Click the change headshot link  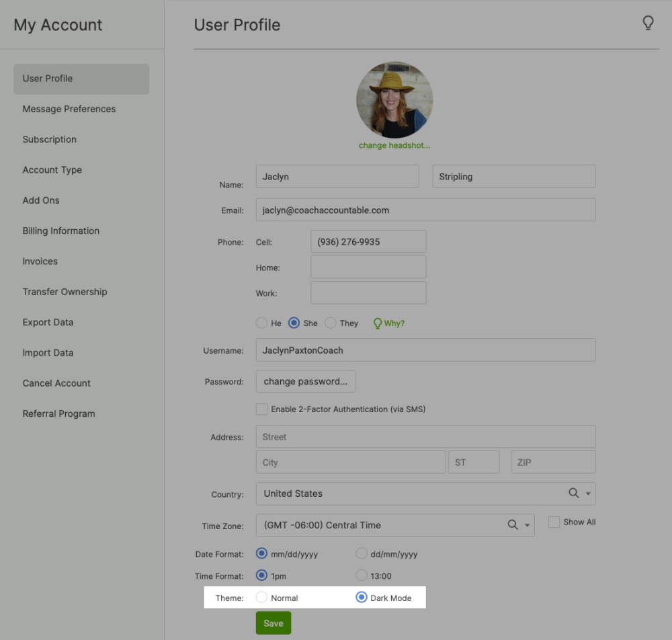coord(394,145)
